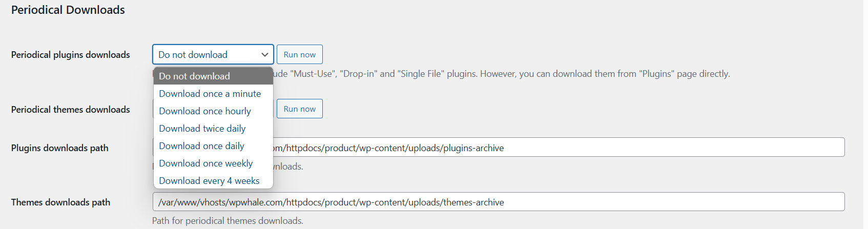868x229 pixels.
Task: Open the plugins downloads frequency combo box
Action: 213,54
